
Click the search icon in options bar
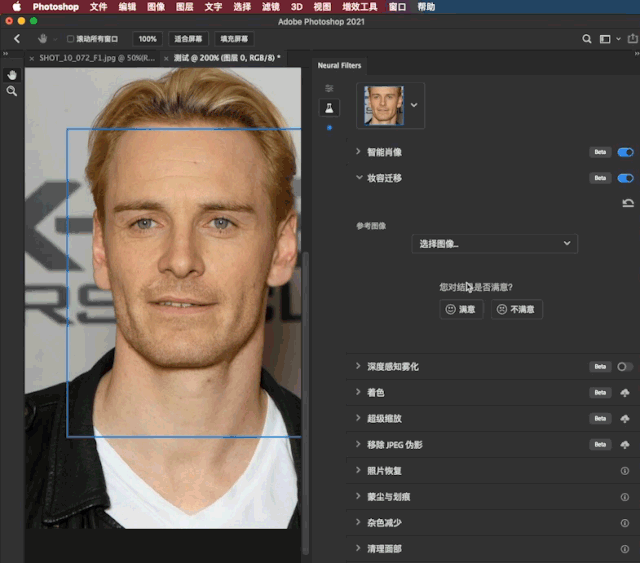[587, 39]
